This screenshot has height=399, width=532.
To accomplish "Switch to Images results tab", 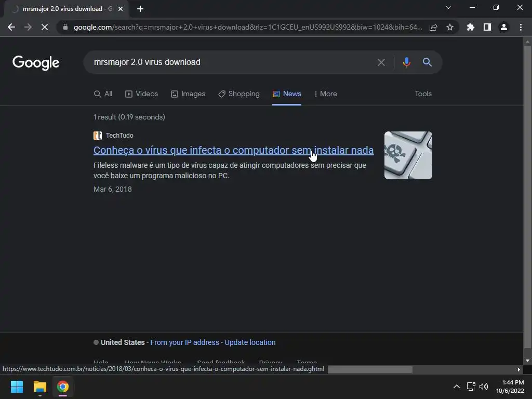I will click(188, 94).
